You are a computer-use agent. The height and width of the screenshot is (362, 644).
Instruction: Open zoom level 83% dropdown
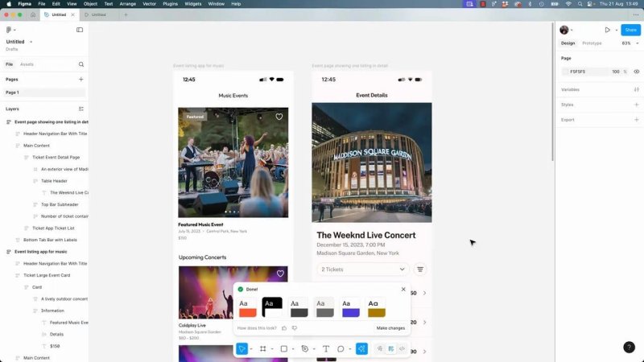click(630, 43)
